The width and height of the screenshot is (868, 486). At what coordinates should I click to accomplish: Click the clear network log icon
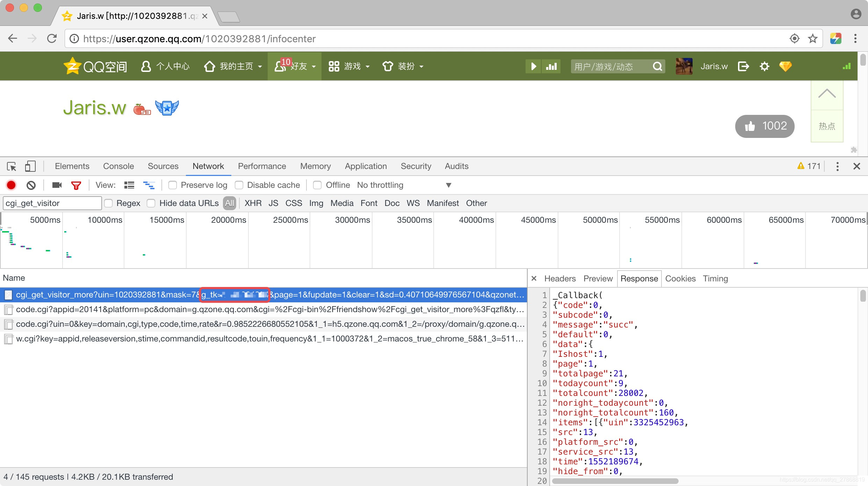click(31, 185)
